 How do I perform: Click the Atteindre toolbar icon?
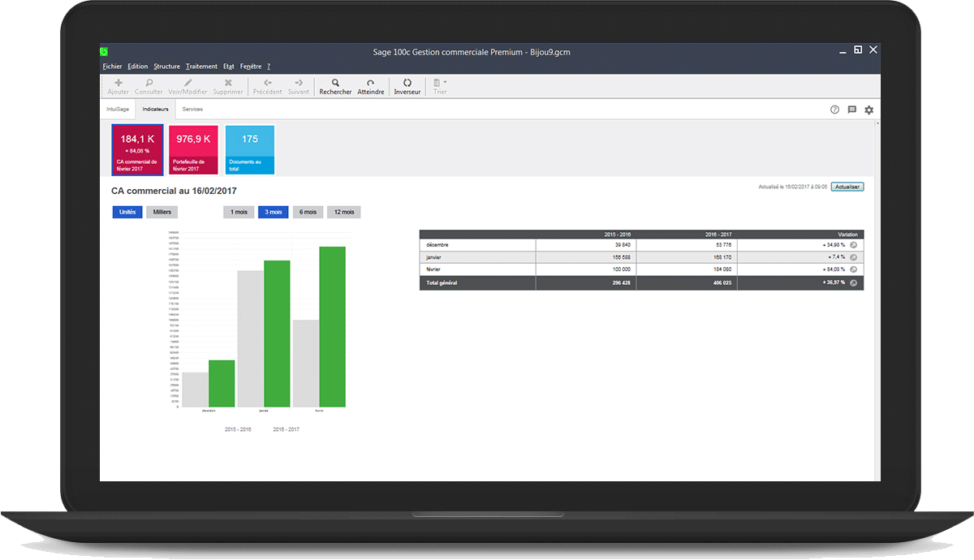(370, 83)
